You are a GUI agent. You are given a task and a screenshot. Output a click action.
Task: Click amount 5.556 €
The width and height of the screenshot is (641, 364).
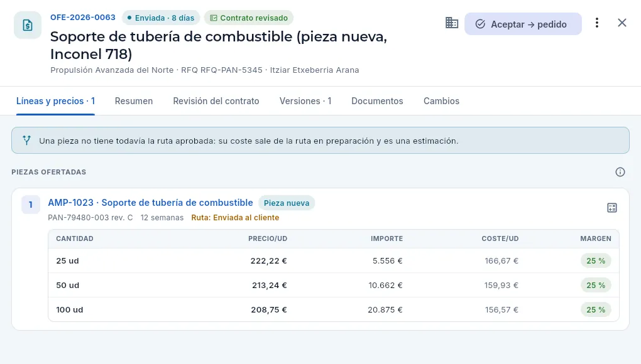coord(388,260)
